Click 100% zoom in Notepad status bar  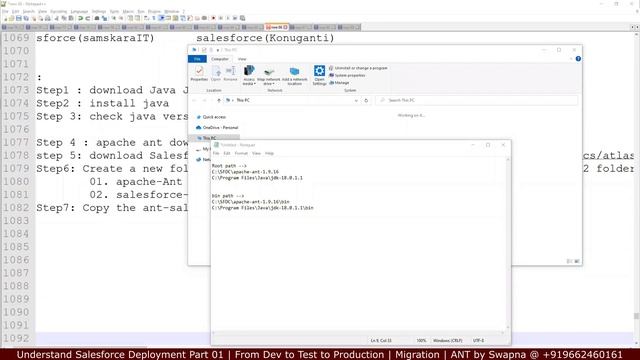pyautogui.click(x=421, y=340)
